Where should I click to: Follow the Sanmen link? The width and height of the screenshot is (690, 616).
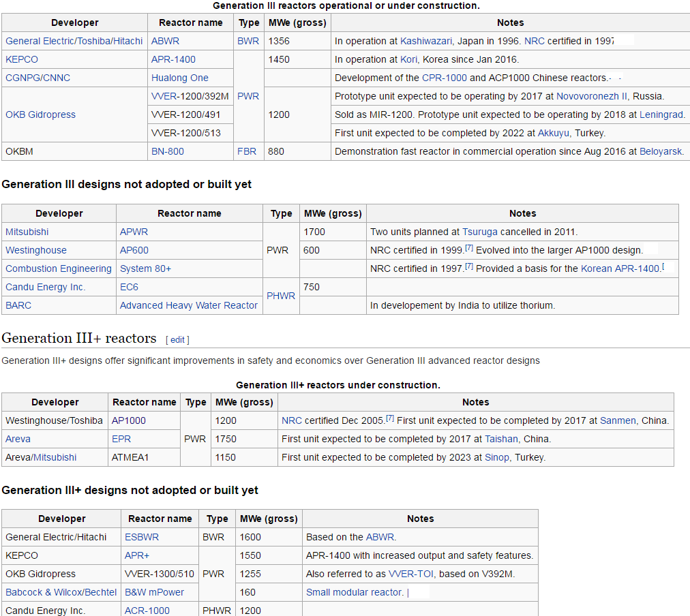618,421
